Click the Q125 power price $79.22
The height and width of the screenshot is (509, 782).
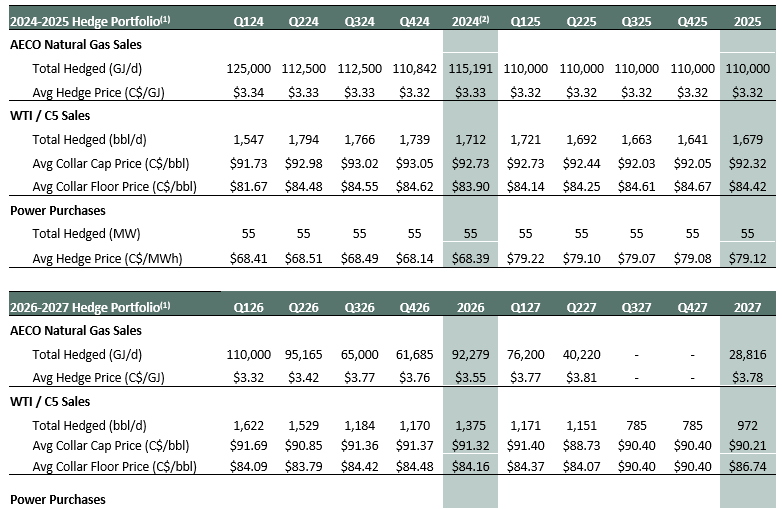(526, 259)
